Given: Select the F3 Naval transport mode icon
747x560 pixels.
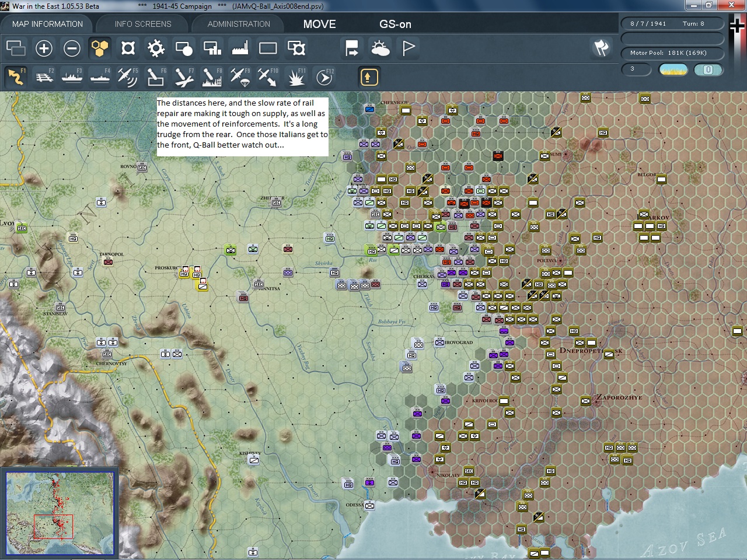Looking at the screenshot, I should coord(72,76).
